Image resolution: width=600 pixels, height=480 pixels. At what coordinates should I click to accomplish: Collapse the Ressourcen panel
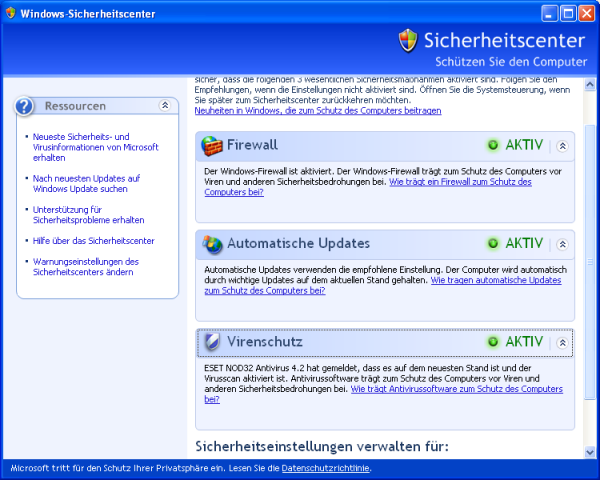point(165,105)
